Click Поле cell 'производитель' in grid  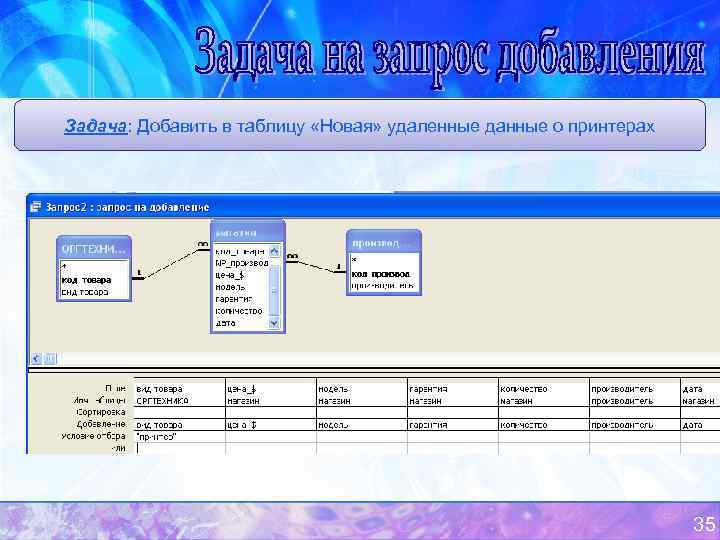pos(634,389)
